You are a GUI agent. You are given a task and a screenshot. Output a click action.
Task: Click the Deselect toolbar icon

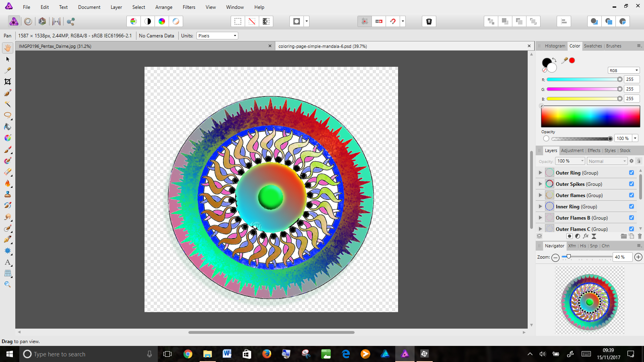coord(252,21)
